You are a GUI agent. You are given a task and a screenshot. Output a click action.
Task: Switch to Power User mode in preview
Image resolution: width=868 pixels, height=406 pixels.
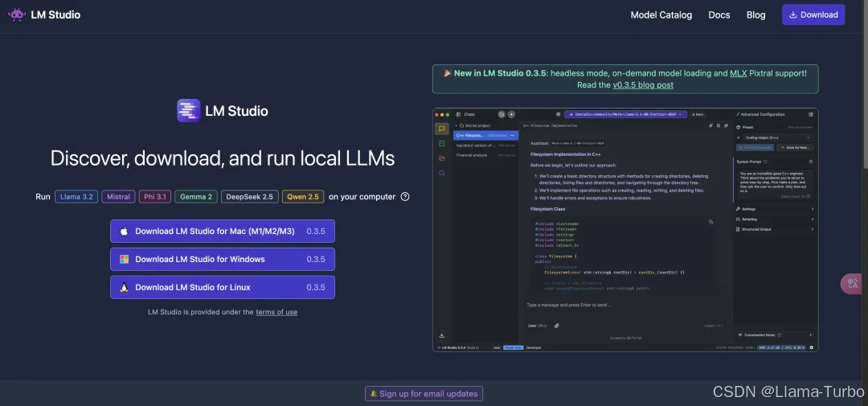[513, 348]
